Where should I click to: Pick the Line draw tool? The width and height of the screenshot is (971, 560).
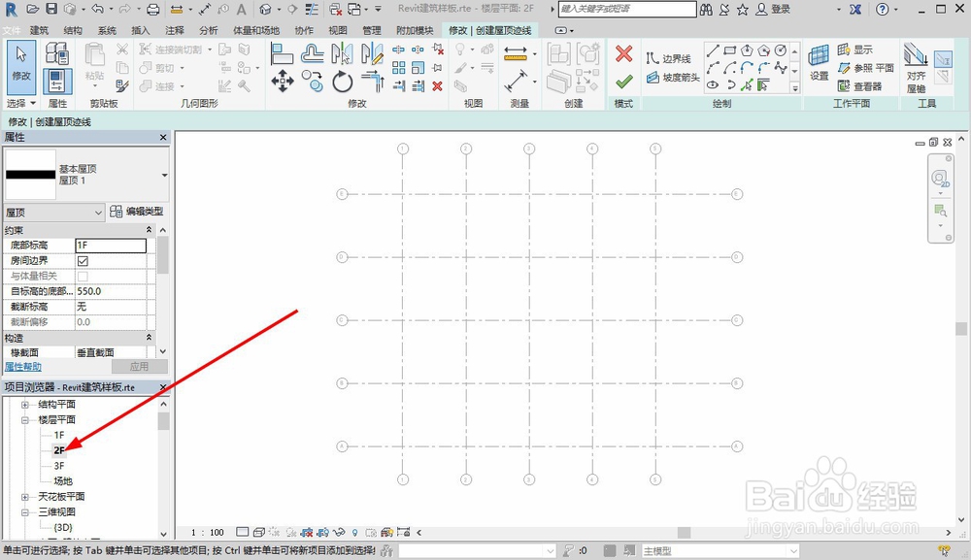click(x=713, y=50)
